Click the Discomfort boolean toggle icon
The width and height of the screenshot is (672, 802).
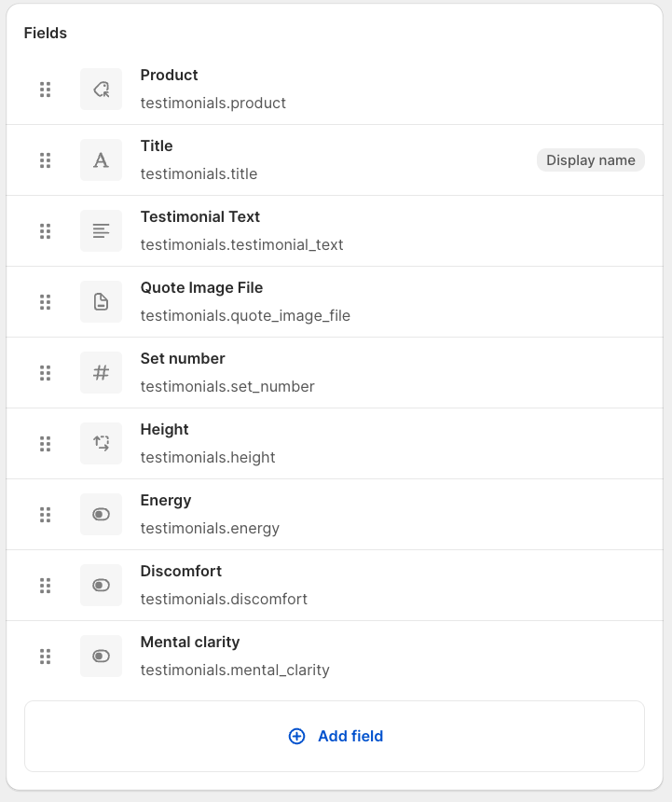pyautogui.click(x=101, y=586)
